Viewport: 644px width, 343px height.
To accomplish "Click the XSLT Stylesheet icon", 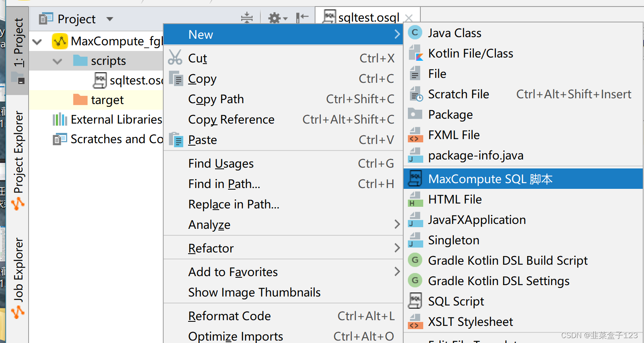I will pyautogui.click(x=415, y=321).
